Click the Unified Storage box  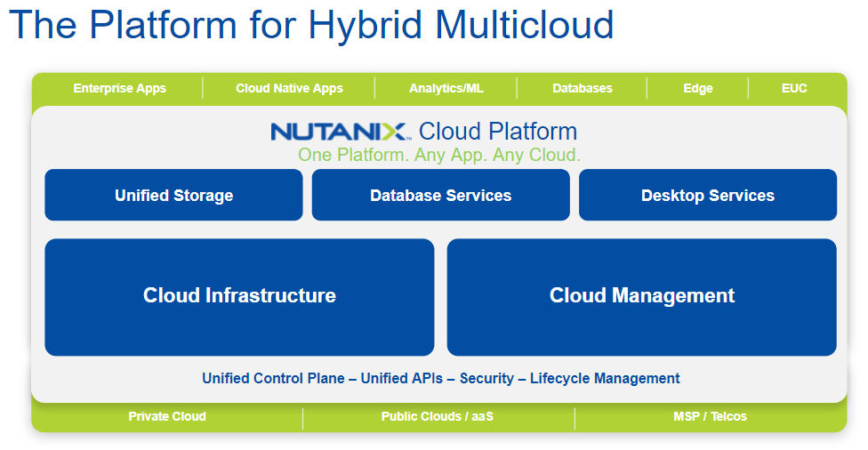[173, 196]
